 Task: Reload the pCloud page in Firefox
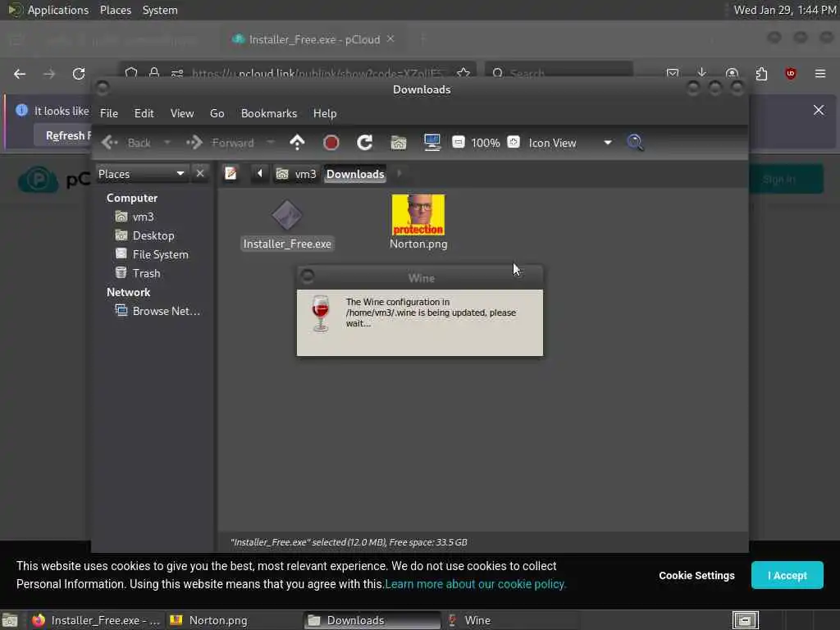[79, 74]
